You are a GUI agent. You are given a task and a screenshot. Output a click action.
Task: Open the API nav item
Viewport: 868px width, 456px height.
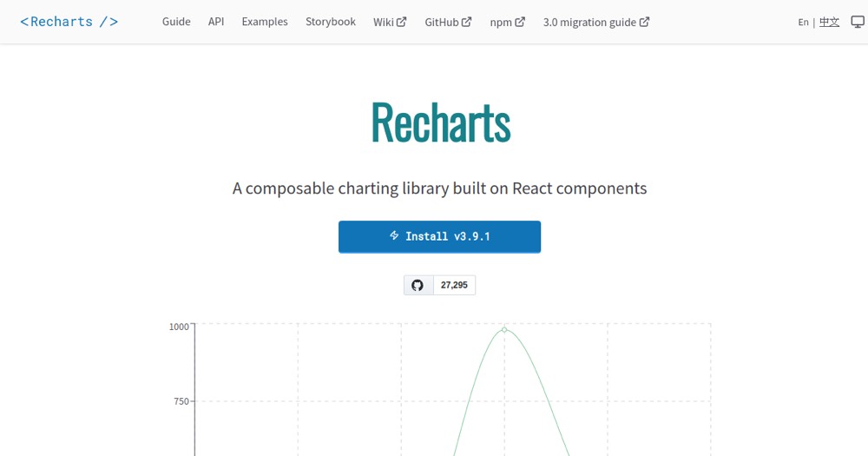tap(216, 22)
